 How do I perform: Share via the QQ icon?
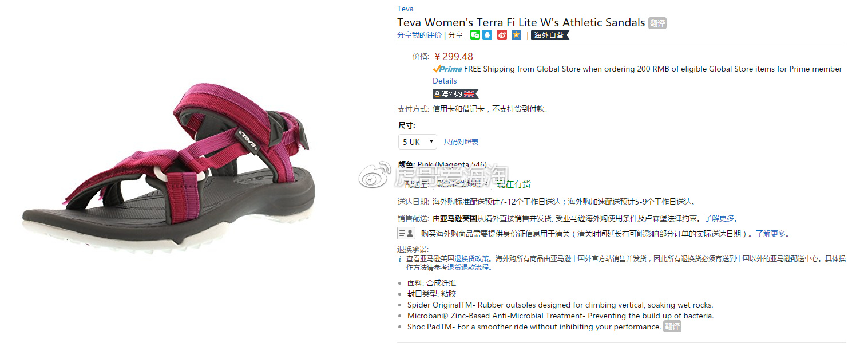(x=487, y=35)
